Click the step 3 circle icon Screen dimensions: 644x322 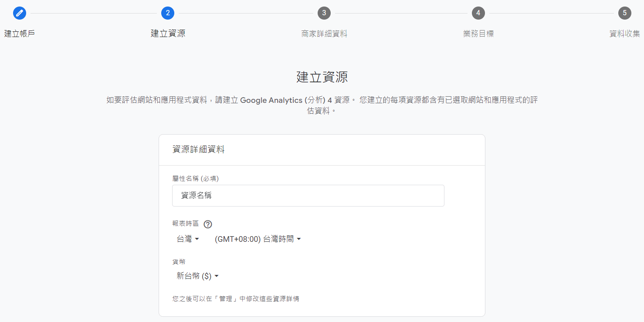tap(324, 13)
